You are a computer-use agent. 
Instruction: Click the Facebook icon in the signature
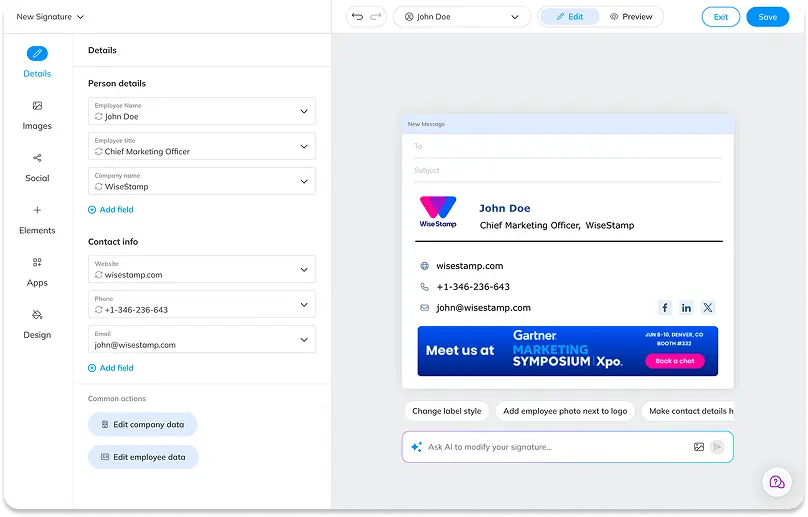pos(665,308)
